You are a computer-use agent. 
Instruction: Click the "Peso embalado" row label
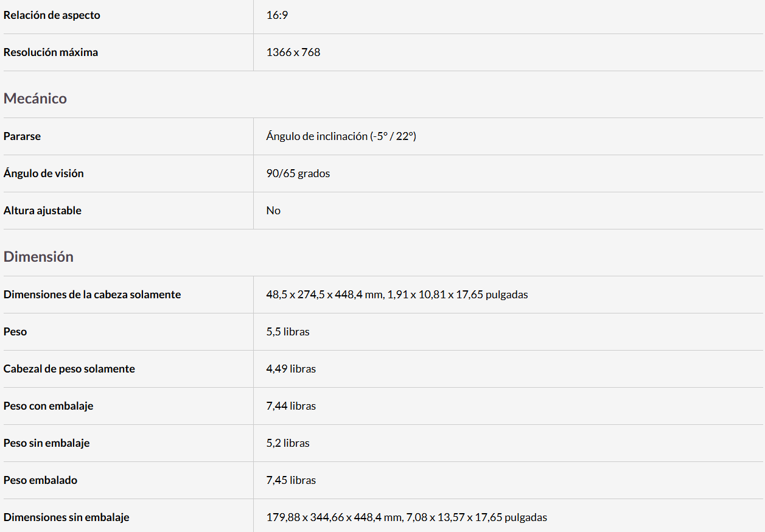pyautogui.click(x=40, y=480)
